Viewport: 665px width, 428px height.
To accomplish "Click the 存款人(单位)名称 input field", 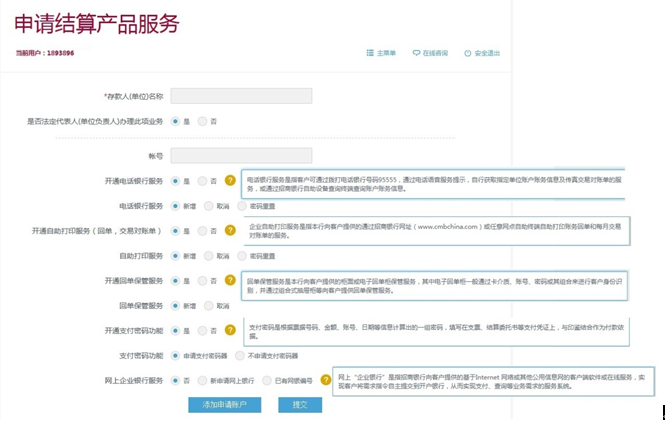I will coord(241,96).
